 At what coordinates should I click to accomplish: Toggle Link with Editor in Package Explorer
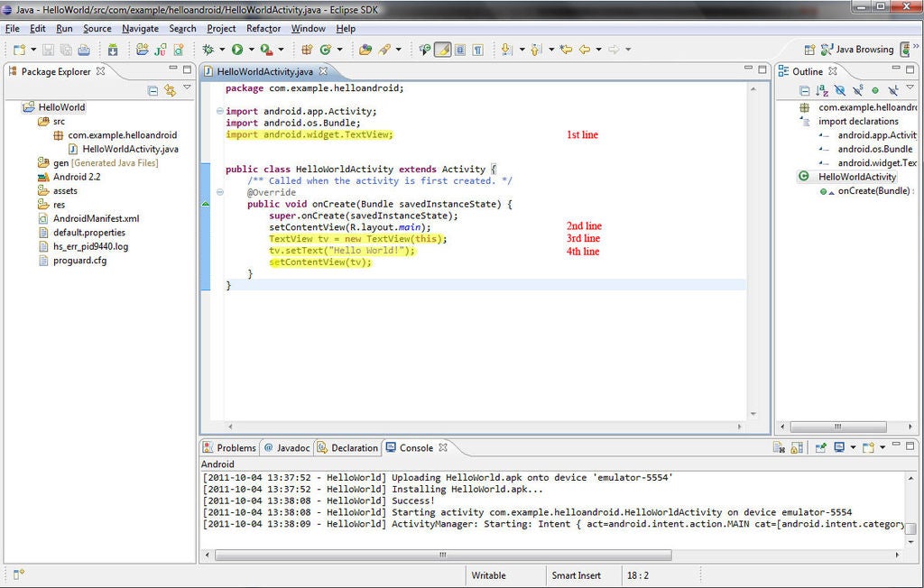(170, 90)
